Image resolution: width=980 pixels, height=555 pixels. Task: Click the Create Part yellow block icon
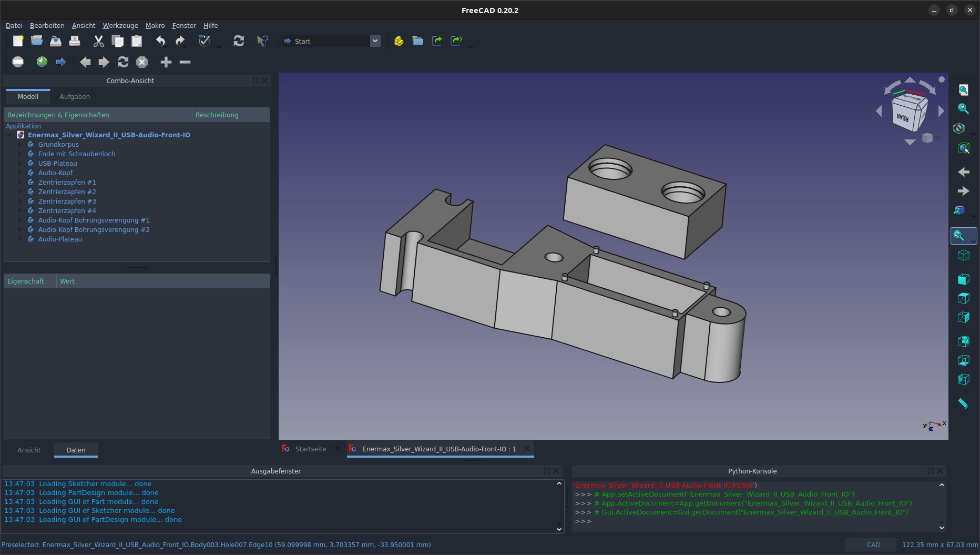tap(399, 41)
